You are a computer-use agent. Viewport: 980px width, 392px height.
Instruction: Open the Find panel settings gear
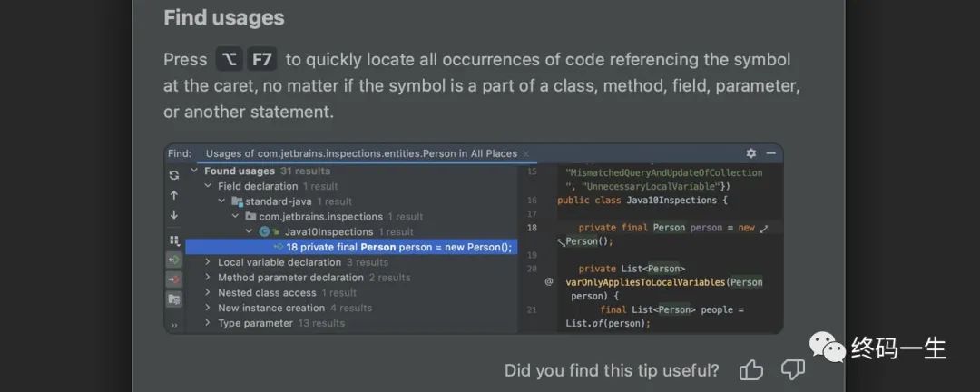750,153
